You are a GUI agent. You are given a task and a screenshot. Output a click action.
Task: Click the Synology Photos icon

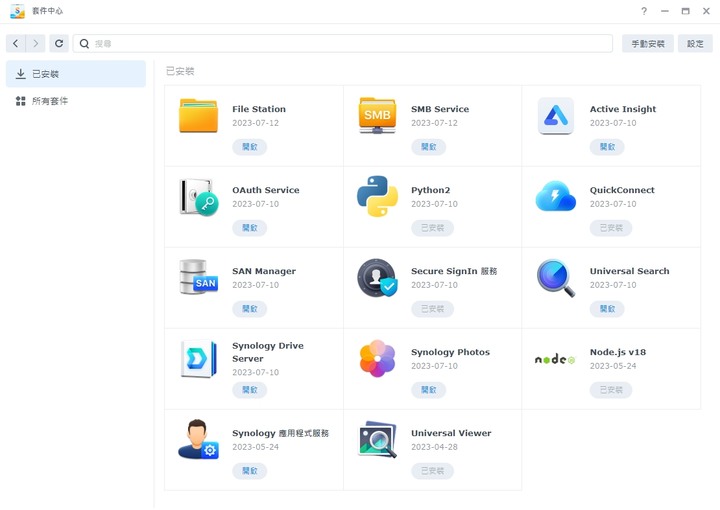[377, 359]
